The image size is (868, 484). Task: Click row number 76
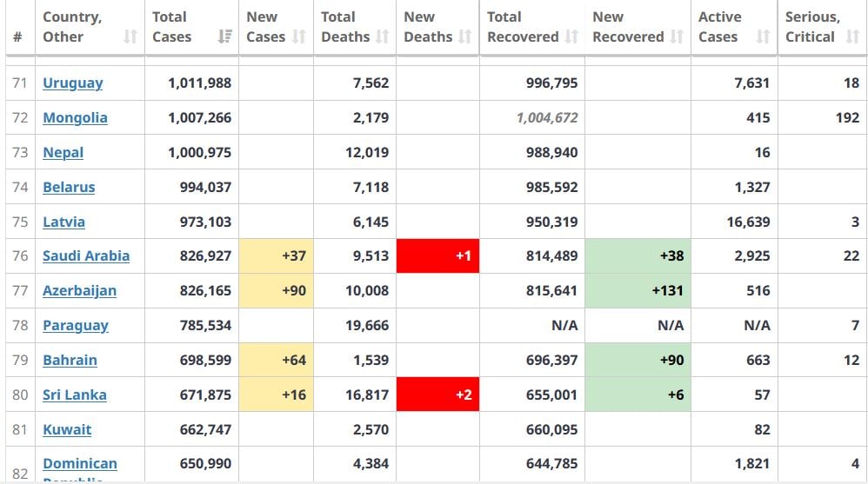tap(20, 256)
